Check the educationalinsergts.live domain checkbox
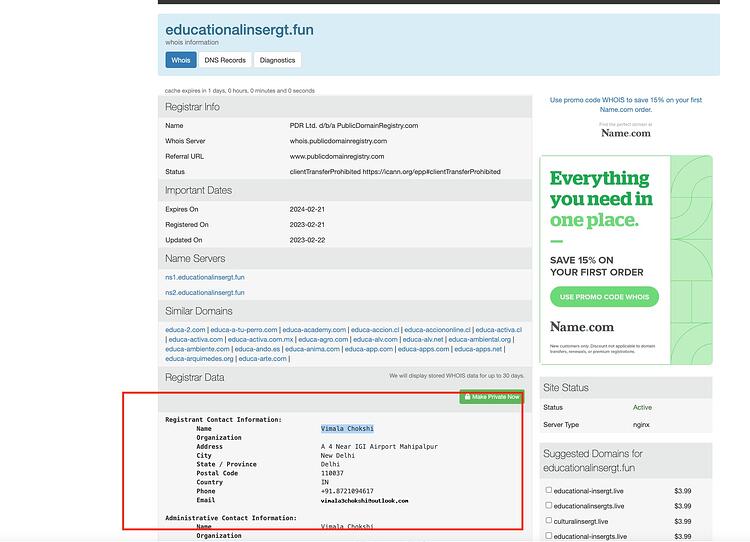 (x=549, y=505)
